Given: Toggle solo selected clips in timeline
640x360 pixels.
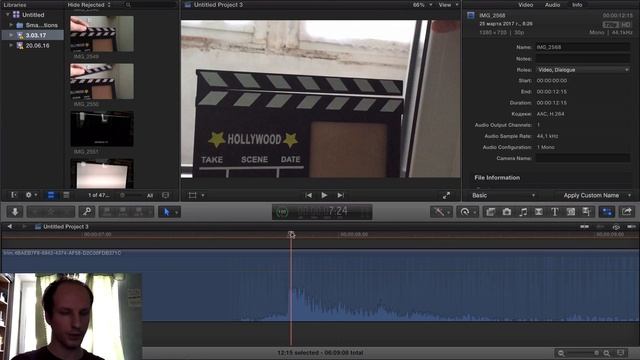Looking at the screenshot, I should coord(616,227).
